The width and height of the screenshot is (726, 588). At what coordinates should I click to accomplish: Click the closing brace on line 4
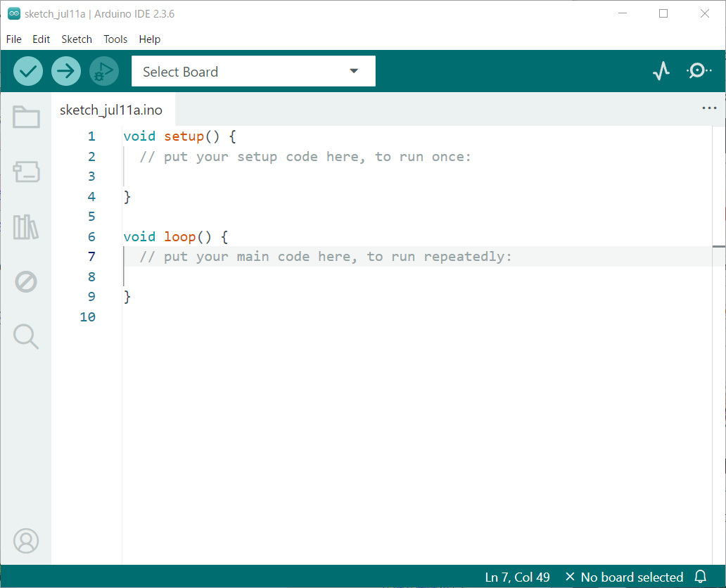pyautogui.click(x=127, y=197)
